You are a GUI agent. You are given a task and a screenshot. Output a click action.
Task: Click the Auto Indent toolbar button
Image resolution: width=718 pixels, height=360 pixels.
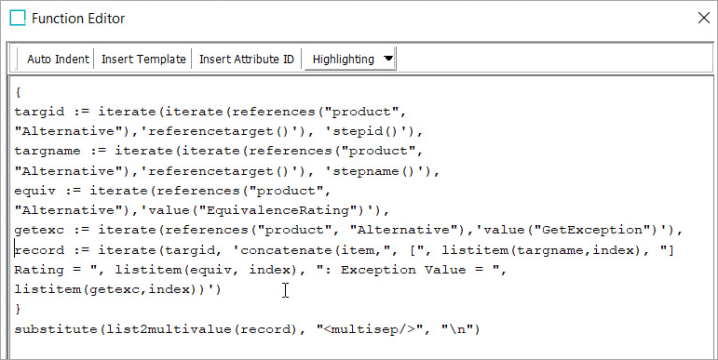pos(58,59)
